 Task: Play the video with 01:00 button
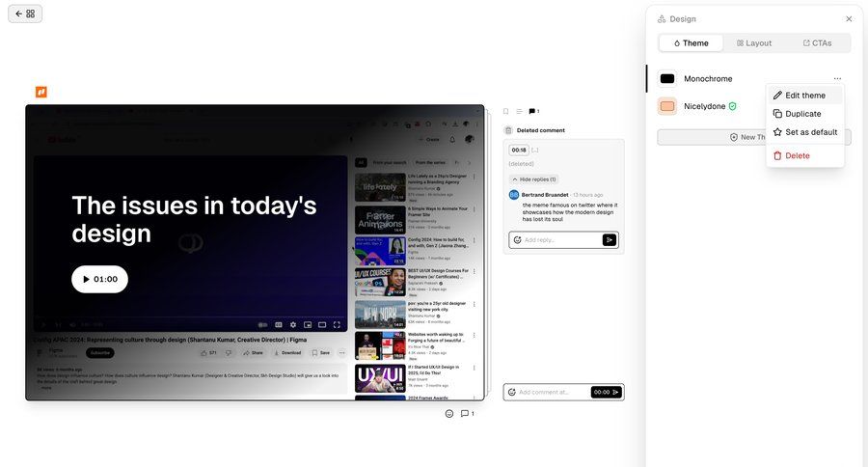[x=99, y=279]
